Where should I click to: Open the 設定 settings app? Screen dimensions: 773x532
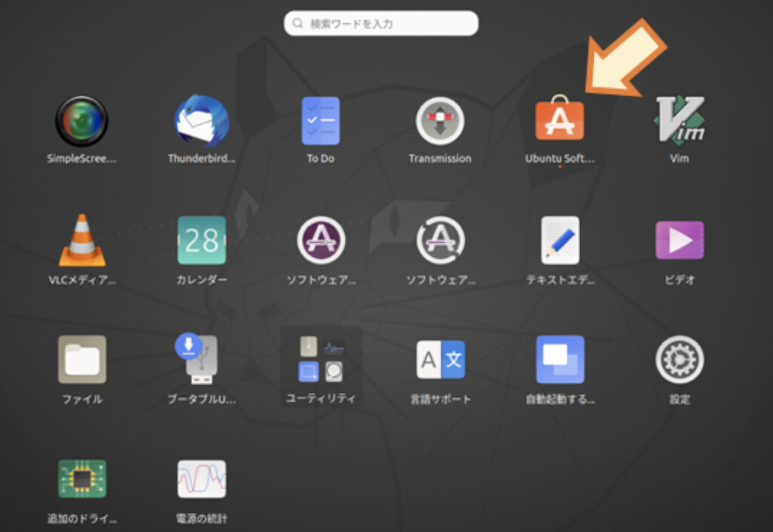tap(679, 360)
